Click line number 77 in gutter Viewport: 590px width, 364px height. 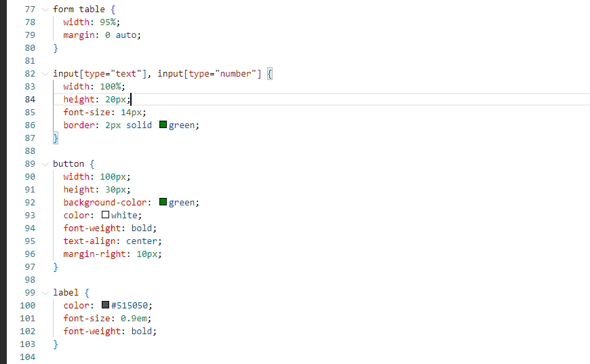tap(30, 9)
